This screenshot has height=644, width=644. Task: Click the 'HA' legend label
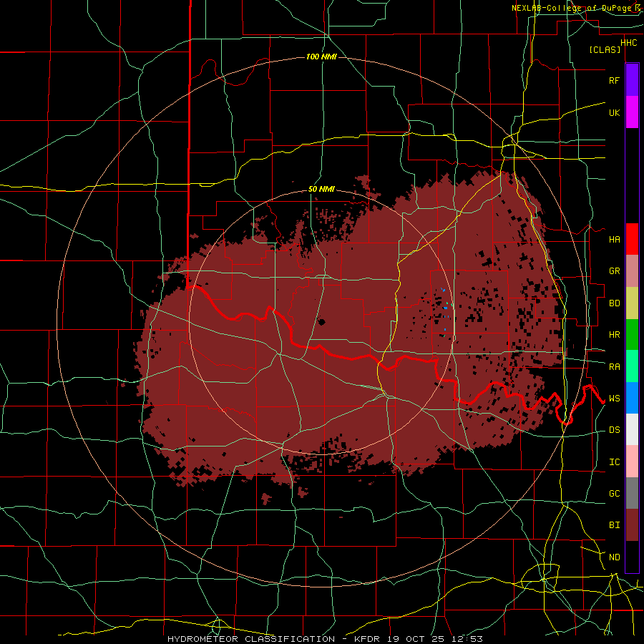tap(614, 240)
